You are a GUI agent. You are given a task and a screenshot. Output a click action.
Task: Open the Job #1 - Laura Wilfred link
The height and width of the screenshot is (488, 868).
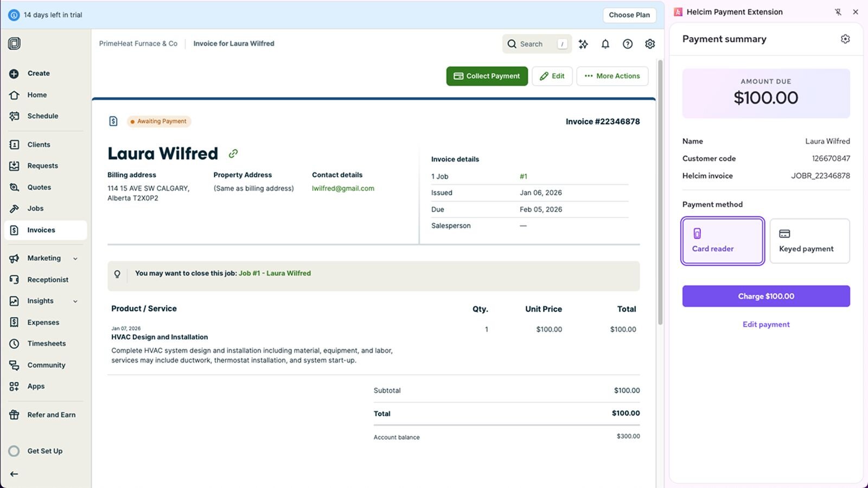275,273
